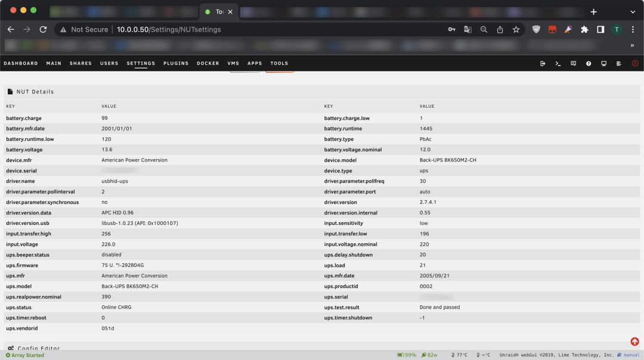This screenshot has height=360, width=644.
Task: Select the driver.version.usb libusb value
Action: point(140,224)
